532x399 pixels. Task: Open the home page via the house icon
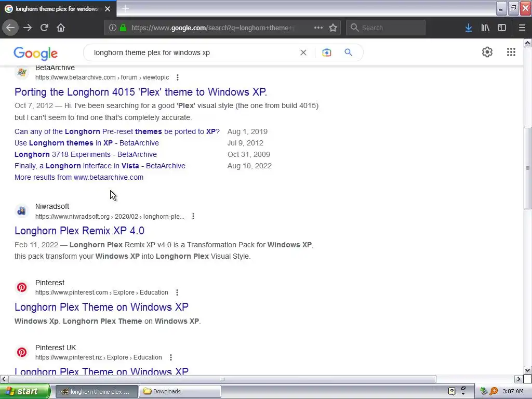pos(61,28)
